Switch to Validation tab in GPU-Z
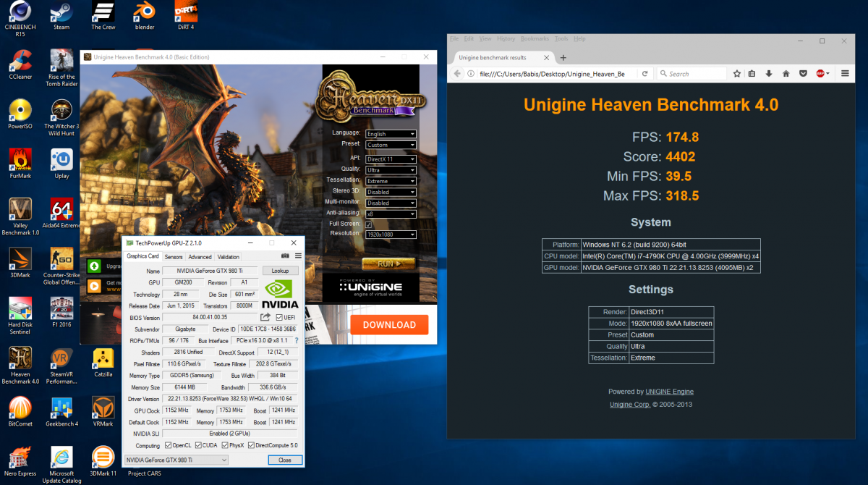Image resolution: width=868 pixels, height=485 pixels. 229,256
